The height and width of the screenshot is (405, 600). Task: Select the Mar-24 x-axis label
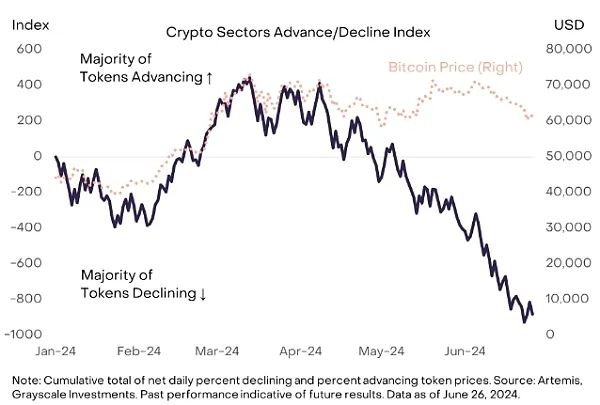coord(217,351)
